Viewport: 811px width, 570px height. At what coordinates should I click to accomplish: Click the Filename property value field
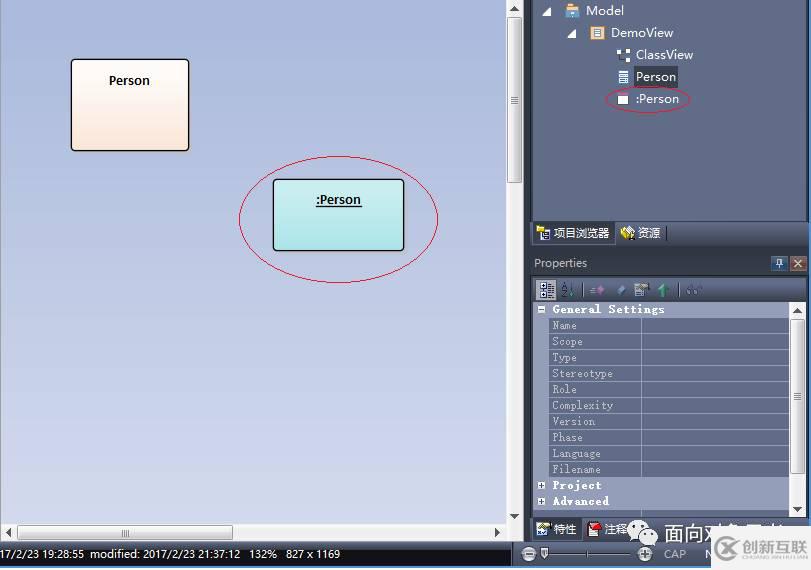click(715, 470)
